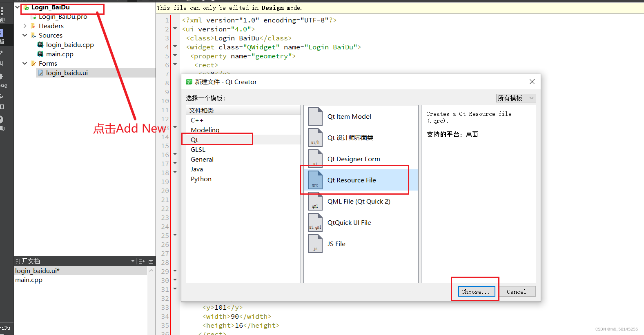644x335 pixels.
Task: Open Help mode in left sidebar
Action: [2, 123]
